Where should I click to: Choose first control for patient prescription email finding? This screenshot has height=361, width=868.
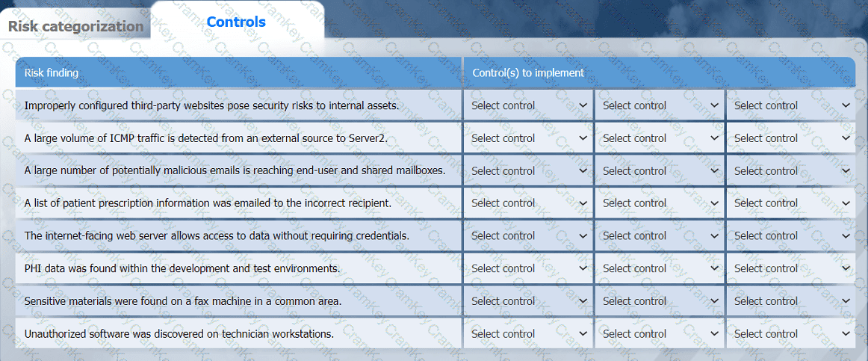tap(529, 203)
